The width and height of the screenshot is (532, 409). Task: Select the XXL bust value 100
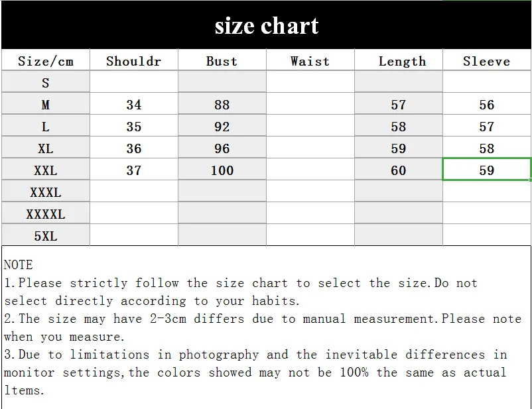tap(222, 169)
